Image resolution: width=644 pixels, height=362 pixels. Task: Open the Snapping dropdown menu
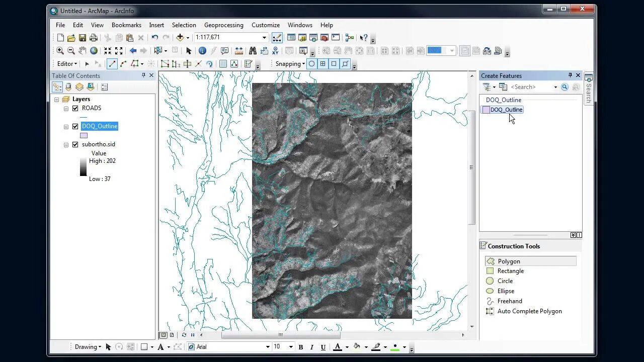pos(290,64)
